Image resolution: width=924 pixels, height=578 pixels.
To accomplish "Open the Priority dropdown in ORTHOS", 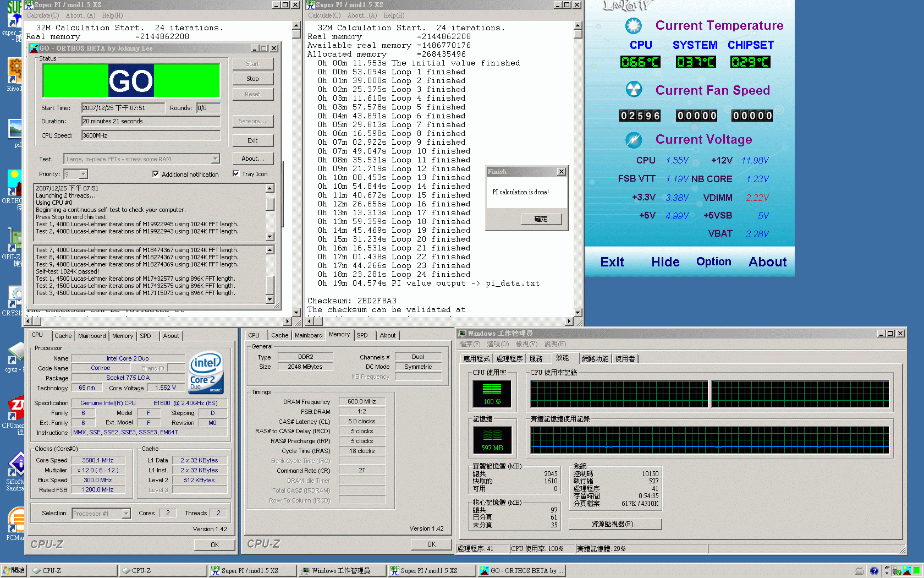I will click(84, 175).
